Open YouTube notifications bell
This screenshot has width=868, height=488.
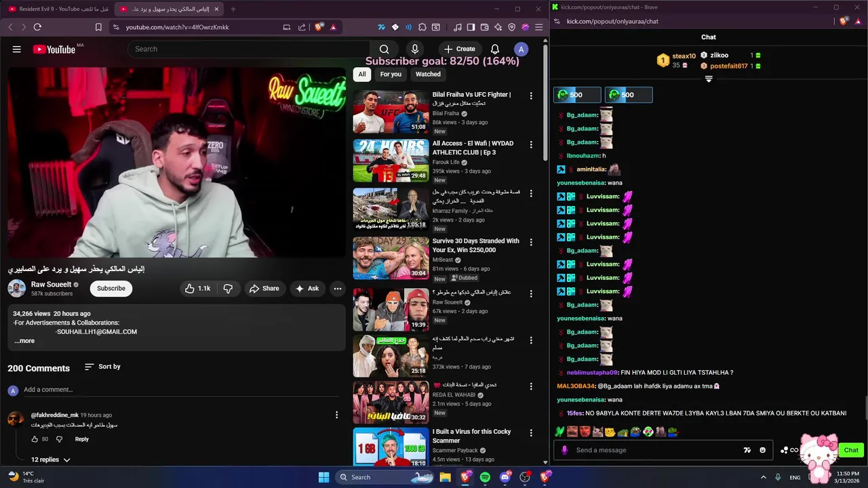[x=495, y=49]
